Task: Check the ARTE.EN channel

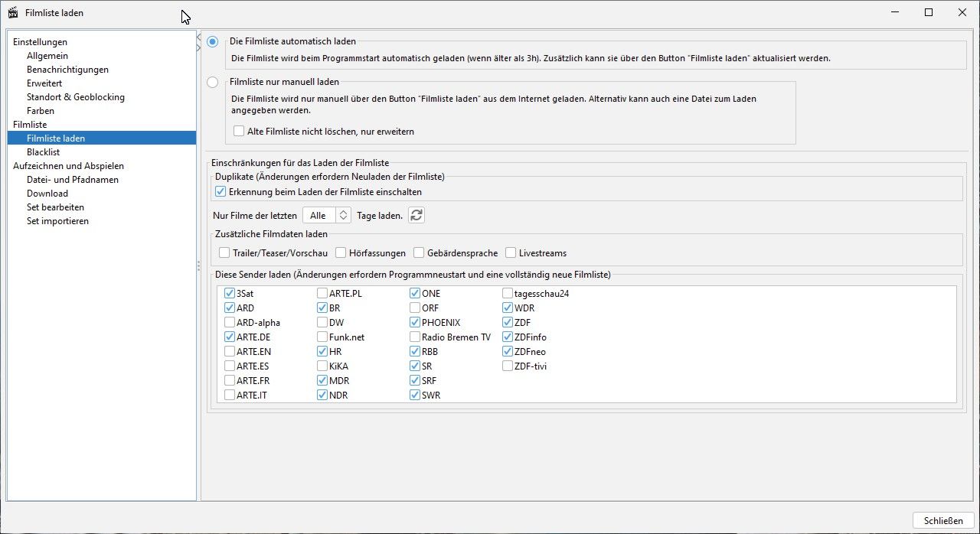Action: click(230, 351)
